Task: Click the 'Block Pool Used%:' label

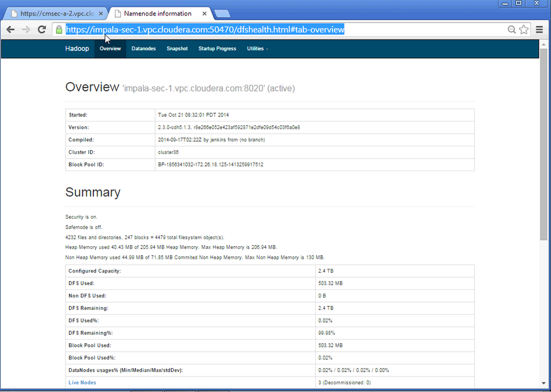Action: tap(92, 358)
